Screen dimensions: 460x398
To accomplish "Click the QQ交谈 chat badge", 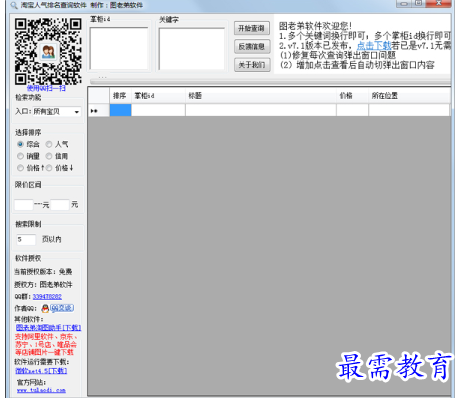I will tap(62, 308).
